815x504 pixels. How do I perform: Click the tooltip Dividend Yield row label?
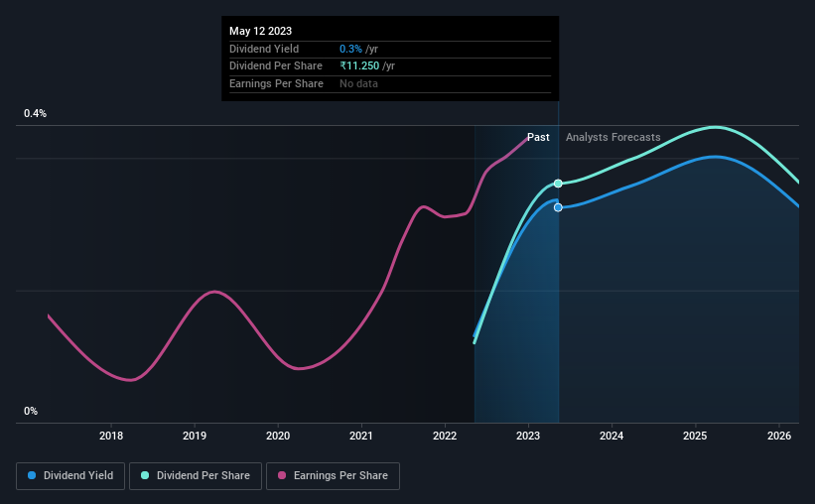point(264,49)
